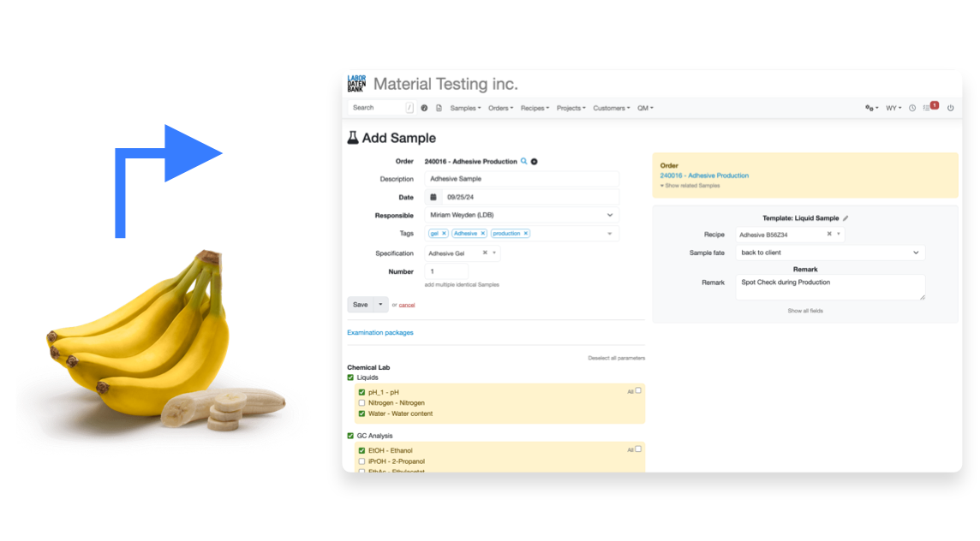Open the calendar icon in Date field
The width and height of the screenshot is (980, 541).
click(433, 197)
